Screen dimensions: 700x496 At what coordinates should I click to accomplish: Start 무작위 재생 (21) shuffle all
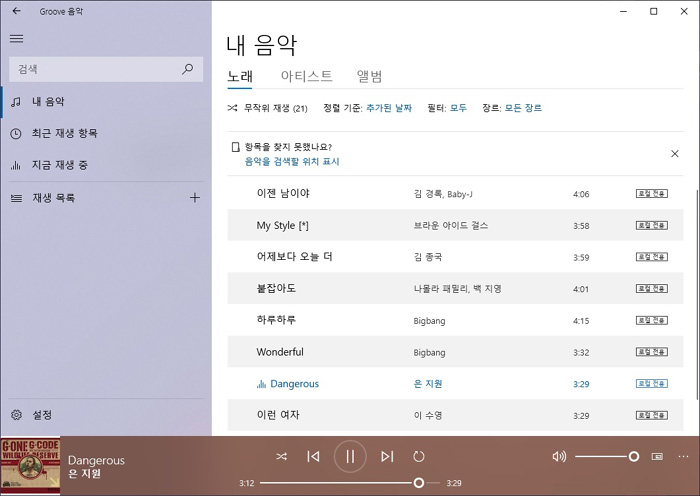tap(267, 108)
